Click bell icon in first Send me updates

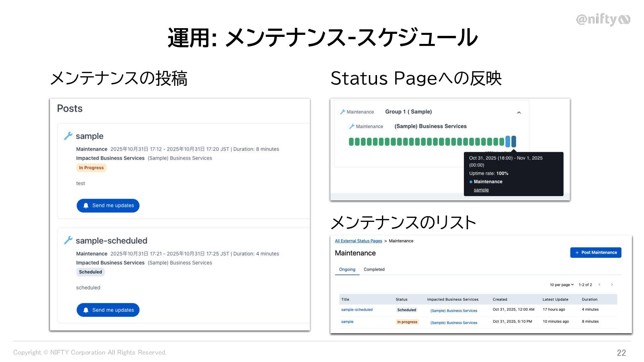click(86, 205)
